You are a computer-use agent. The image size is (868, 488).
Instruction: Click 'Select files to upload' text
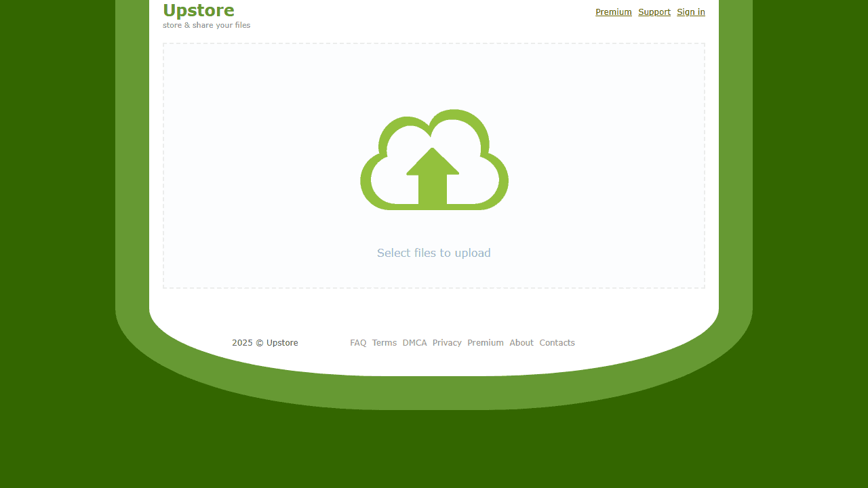pos(433,253)
